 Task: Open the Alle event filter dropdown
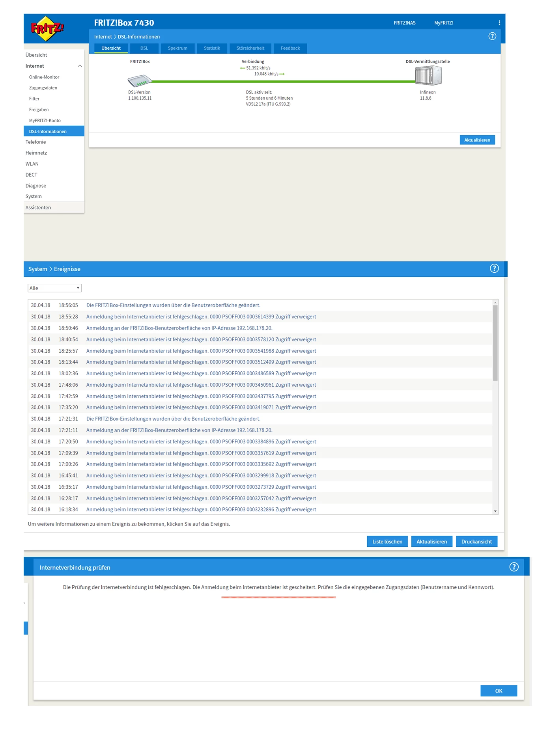tap(54, 288)
